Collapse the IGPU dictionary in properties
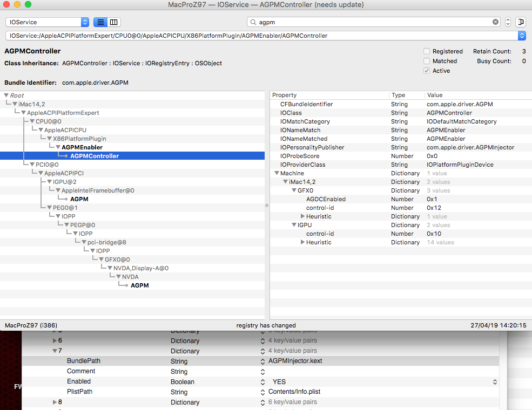The height and width of the screenshot is (410, 532). pos(294,225)
